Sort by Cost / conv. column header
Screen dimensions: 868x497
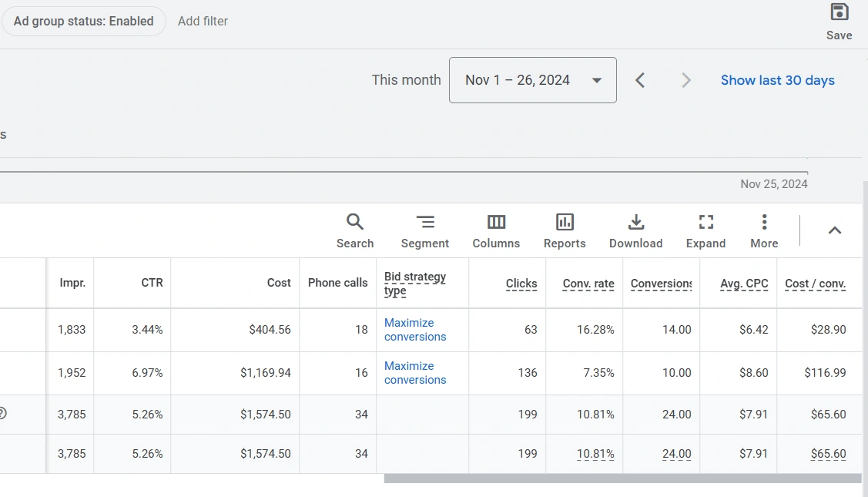click(815, 284)
